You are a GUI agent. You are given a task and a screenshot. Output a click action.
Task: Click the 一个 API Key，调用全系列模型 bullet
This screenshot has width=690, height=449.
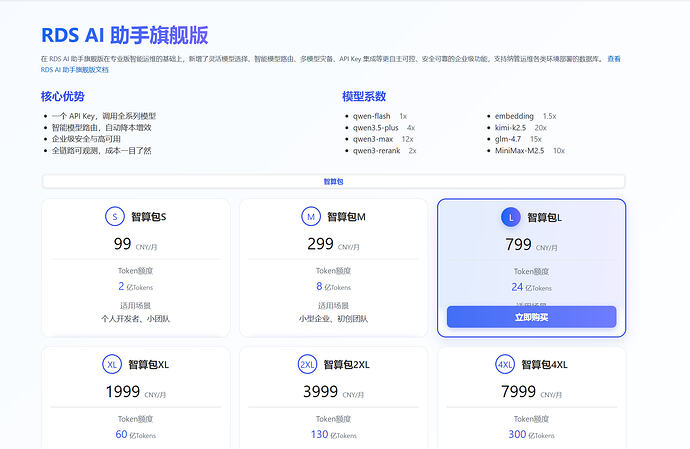[104, 116]
